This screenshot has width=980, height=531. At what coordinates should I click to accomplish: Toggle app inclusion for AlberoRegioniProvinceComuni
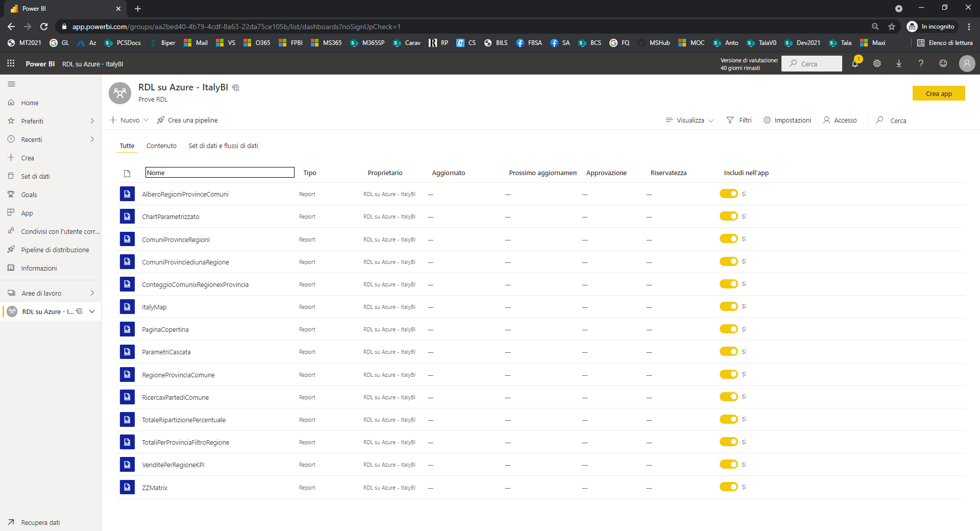click(728, 194)
